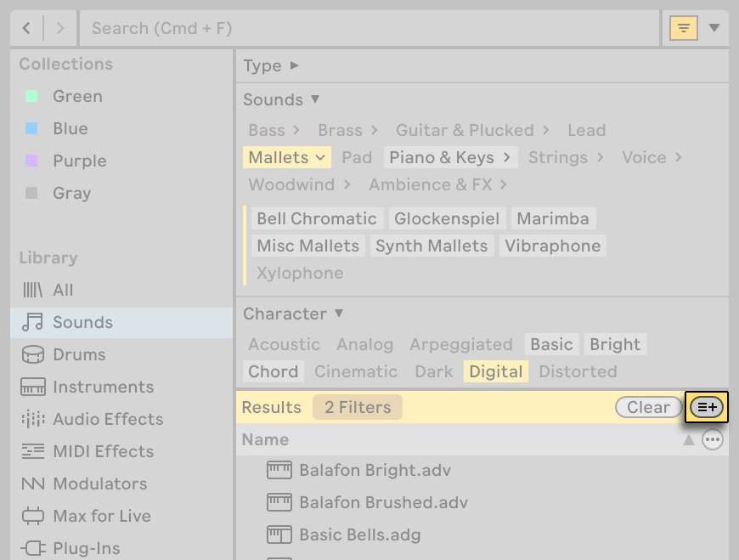Expand the Brass tag subcategories
This screenshot has height=560, width=739.
click(375, 130)
